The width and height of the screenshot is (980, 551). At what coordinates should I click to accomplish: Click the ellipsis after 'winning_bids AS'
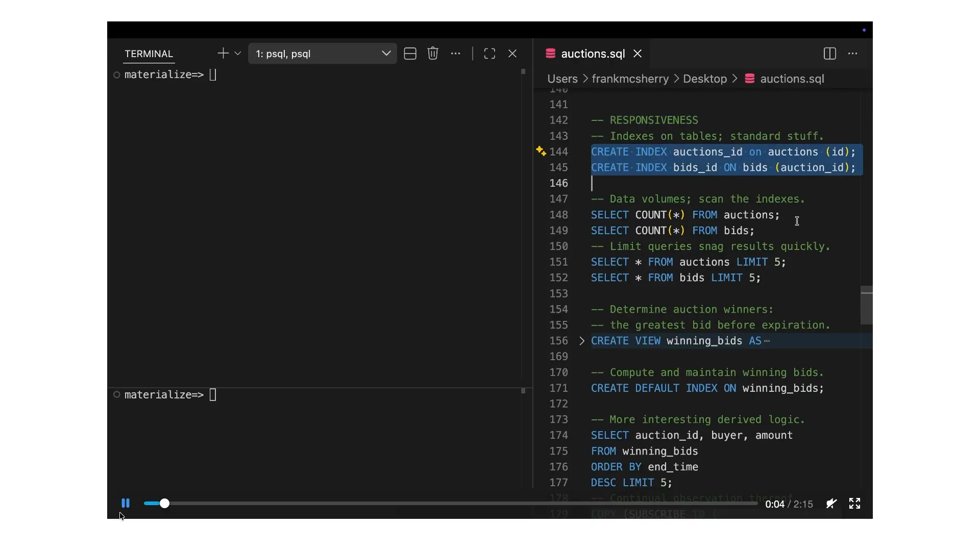(767, 341)
